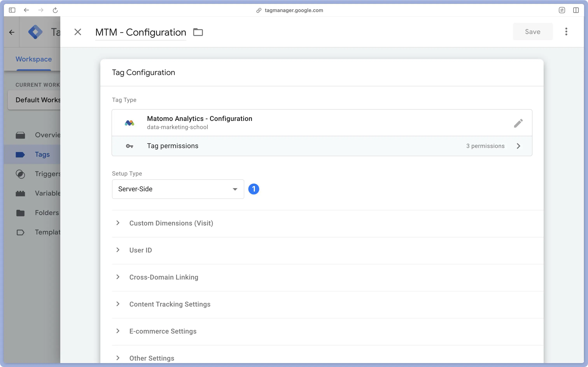Switch to the Workspace tab

[34, 59]
